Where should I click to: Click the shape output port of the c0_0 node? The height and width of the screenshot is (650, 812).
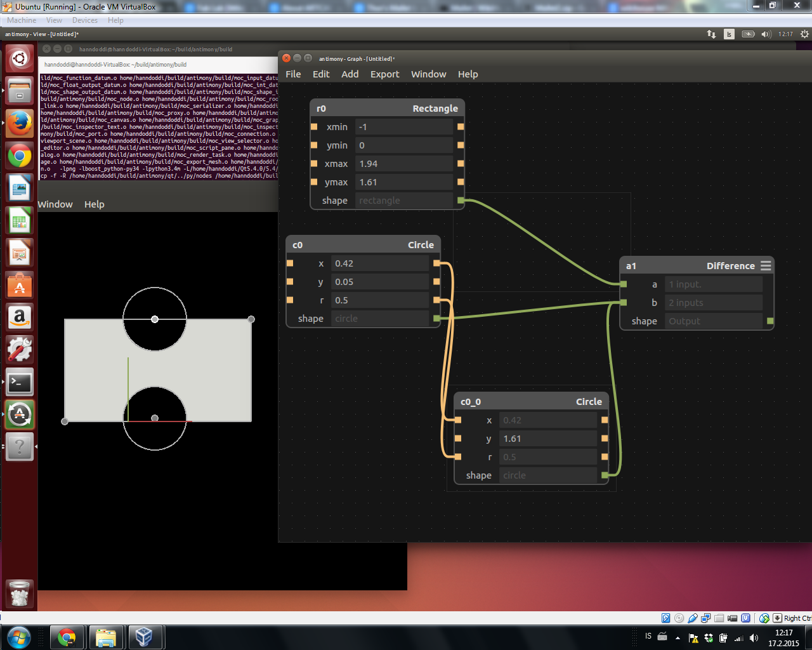(605, 475)
